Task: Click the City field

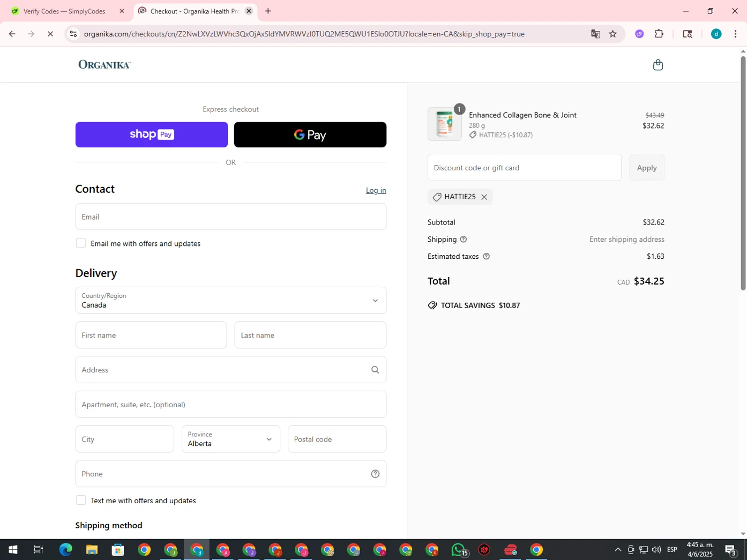Action: [x=124, y=439]
